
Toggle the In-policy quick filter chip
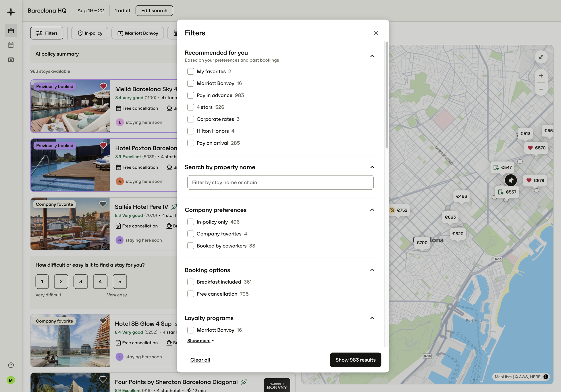[x=90, y=33]
